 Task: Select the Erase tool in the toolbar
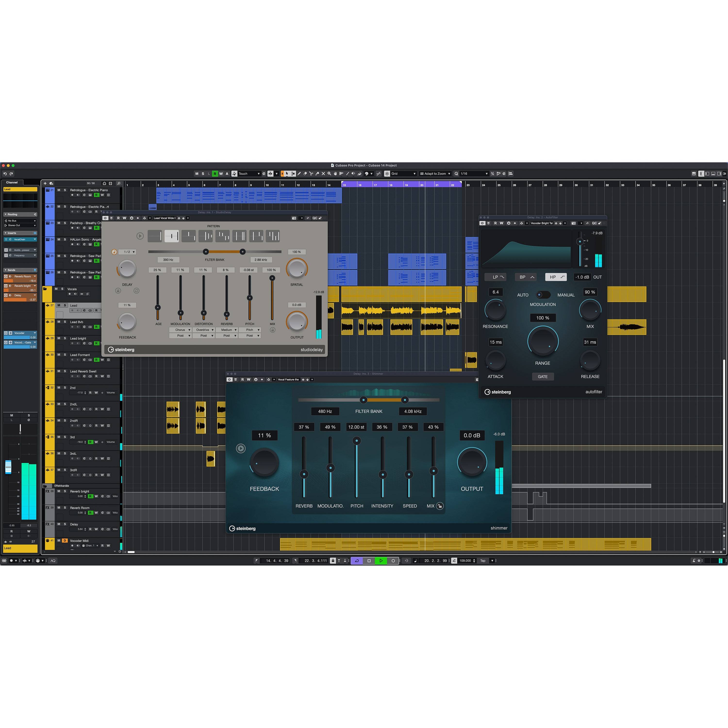pyautogui.click(x=305, y=174)
